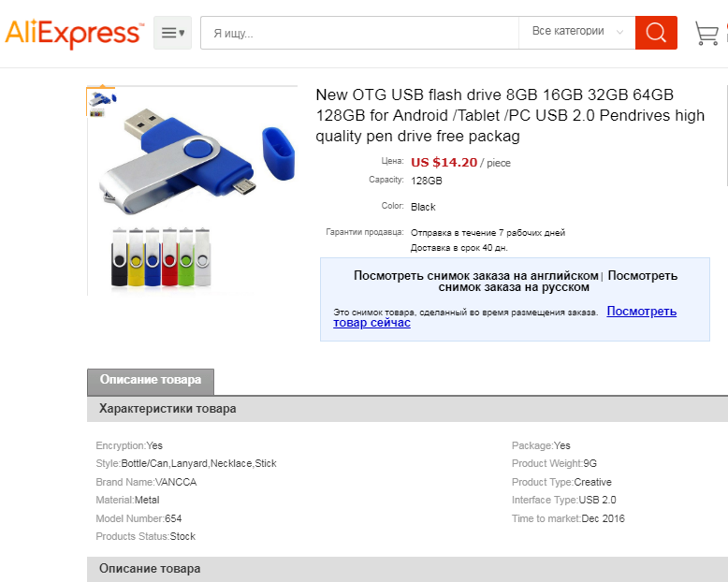Open Посмотреть снимок заказа на русском

(x=558, y=282)
